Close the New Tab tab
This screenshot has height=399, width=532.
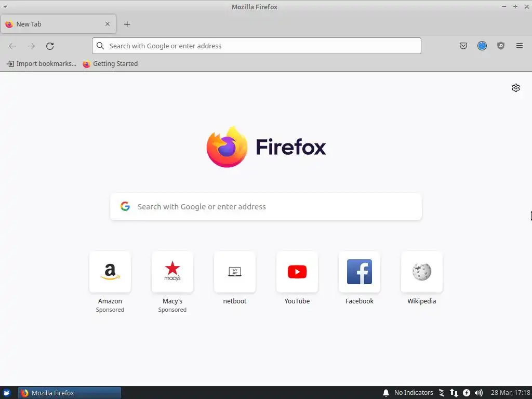tap(107, 24)
